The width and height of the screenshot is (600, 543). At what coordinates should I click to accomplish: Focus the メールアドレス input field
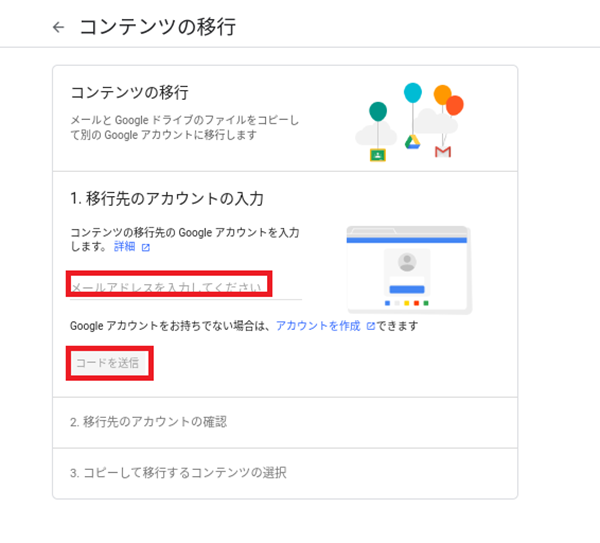tap(186, 287)
